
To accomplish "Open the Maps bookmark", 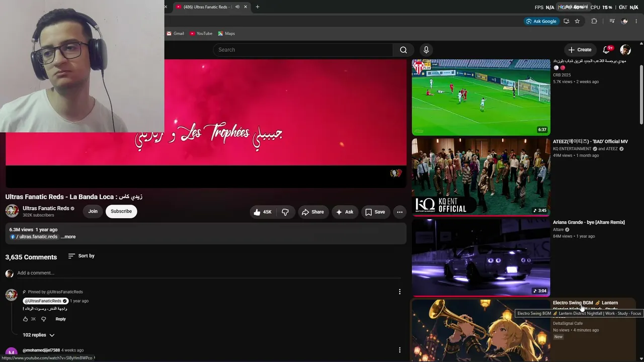I will coord(226,34).
